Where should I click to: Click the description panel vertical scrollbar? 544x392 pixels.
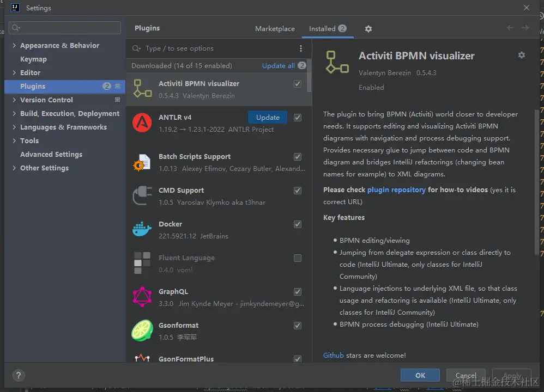click(537, 182)
